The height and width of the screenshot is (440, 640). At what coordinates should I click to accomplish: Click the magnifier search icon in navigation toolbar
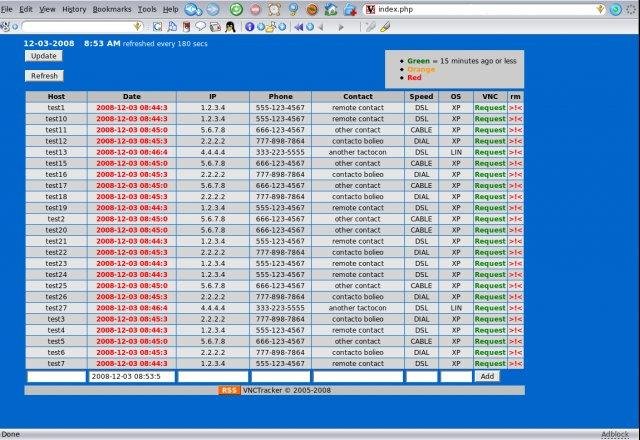coord(293,9)
